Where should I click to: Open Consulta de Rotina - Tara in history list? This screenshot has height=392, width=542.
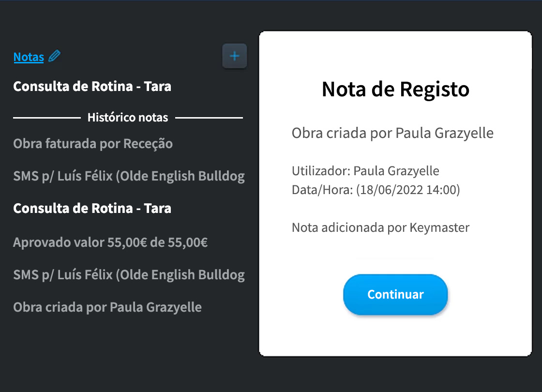coord(92,209)
